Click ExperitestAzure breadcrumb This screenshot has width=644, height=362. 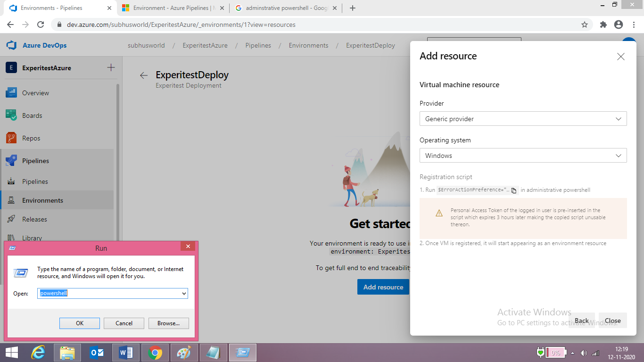coord(205,45)
